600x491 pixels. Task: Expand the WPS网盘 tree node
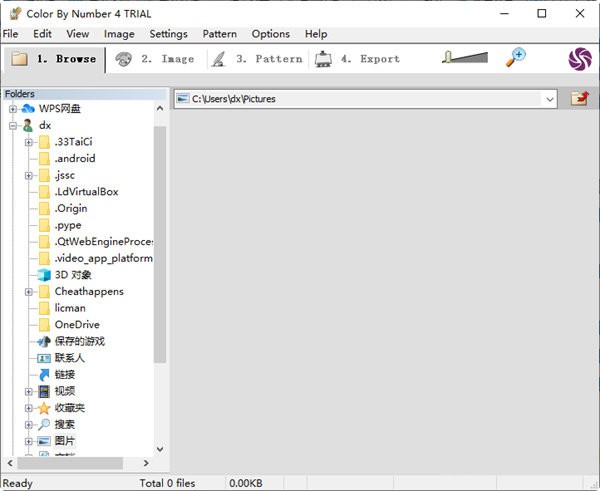point(13,109)
